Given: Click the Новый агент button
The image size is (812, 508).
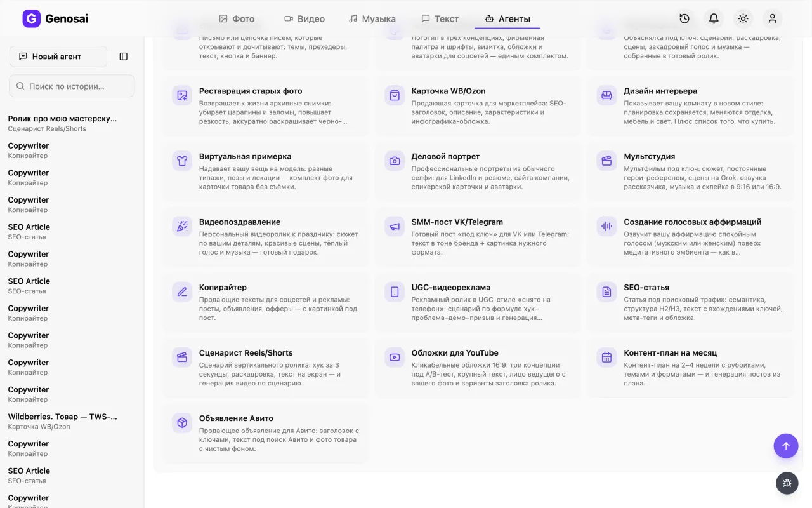Looking at the screenshot, I should click(x=58, y=57).
